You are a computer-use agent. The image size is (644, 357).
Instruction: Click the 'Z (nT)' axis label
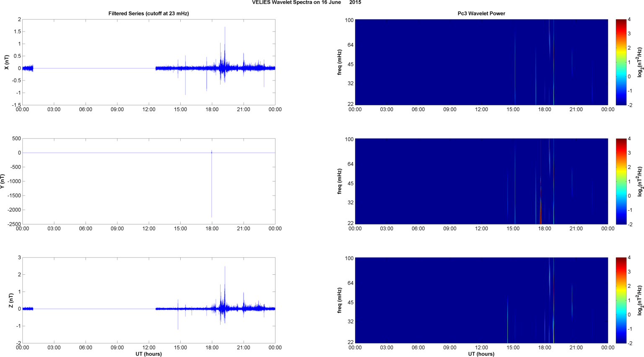tap(11, 300)
